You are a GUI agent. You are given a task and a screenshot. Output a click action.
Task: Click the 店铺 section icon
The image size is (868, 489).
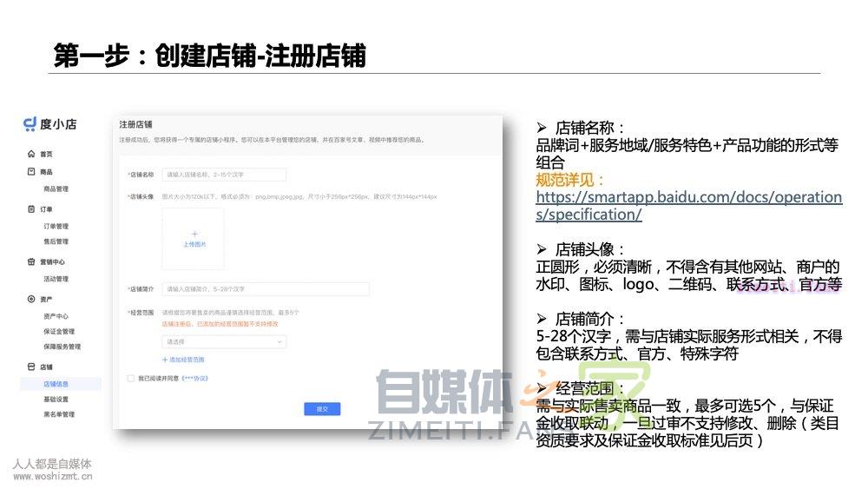[31, 367]
